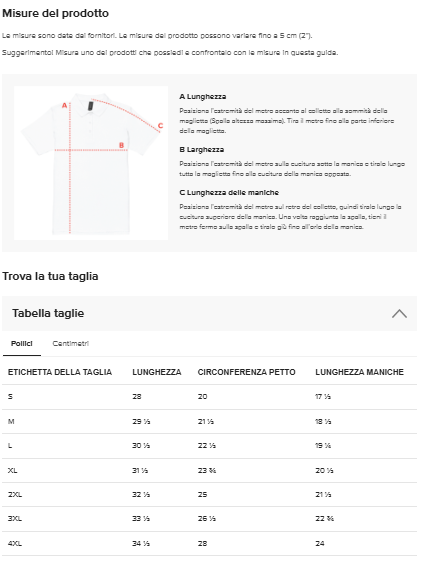Switch to the Centimetri tab

coord(71,344)
